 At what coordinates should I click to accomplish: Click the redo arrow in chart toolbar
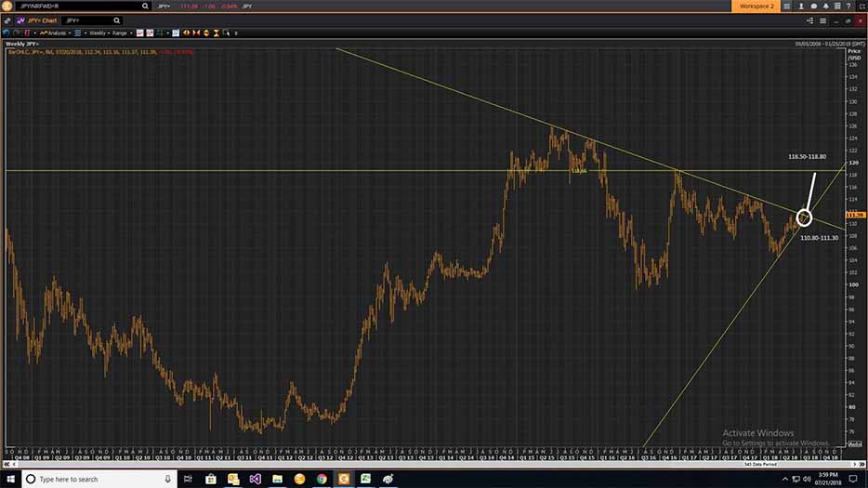click(17, 33)
